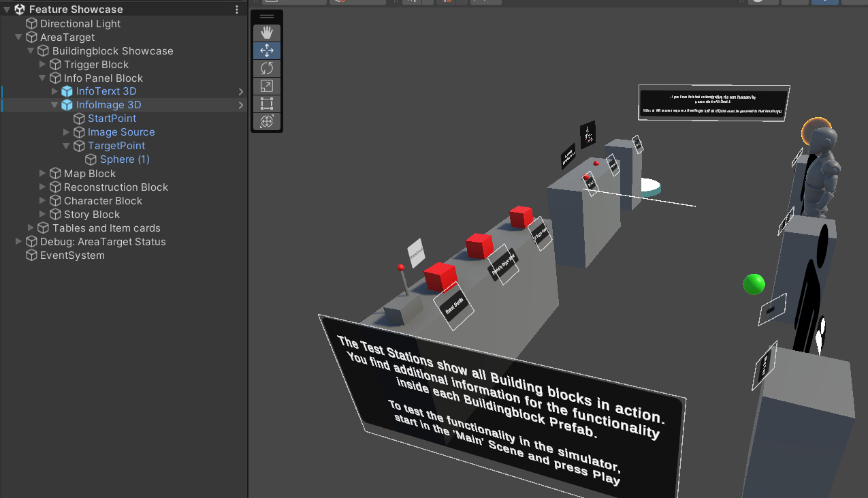Open the InfoImage 3D prefab via arrow
868x498 pixels.
(x=240, y=105)
